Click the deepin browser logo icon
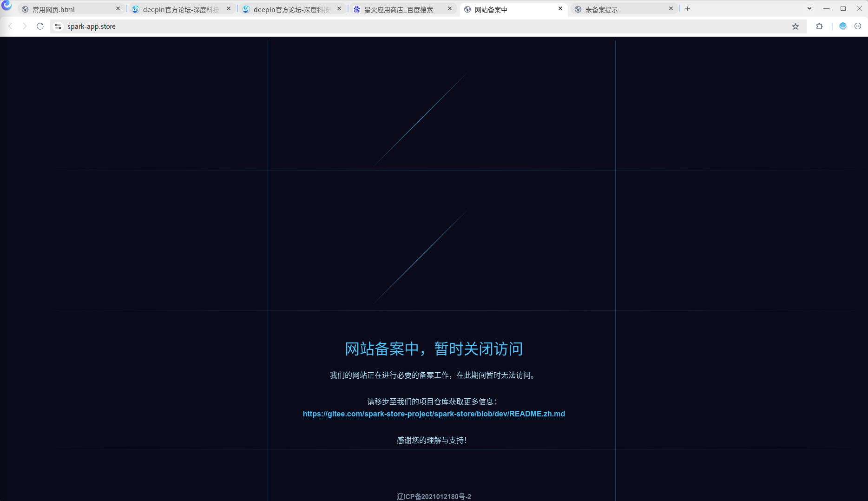 (7, 6)
